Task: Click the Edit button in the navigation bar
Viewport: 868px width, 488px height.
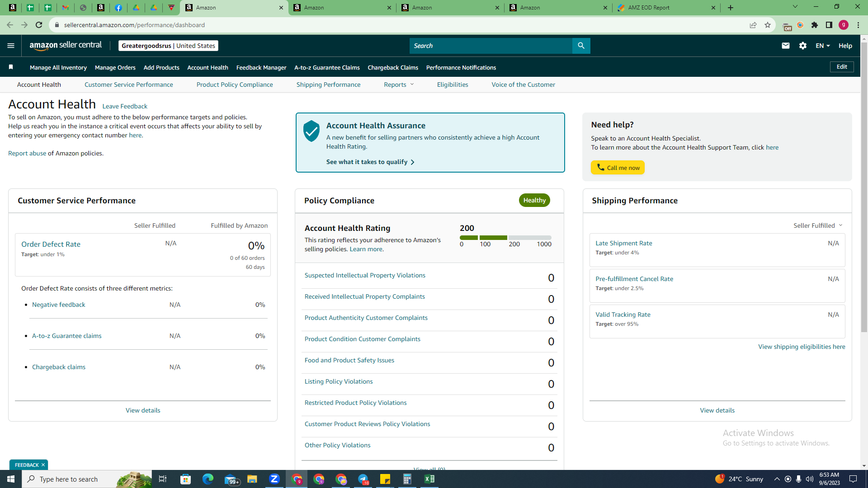Action: (x=842, y=67)
